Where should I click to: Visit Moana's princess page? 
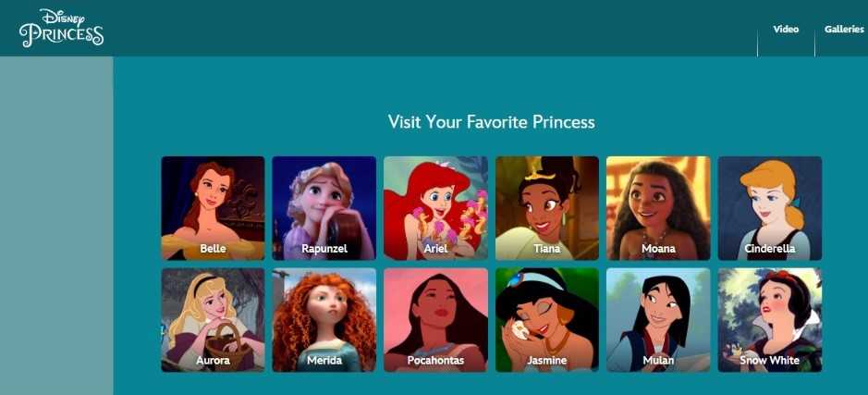658,208
